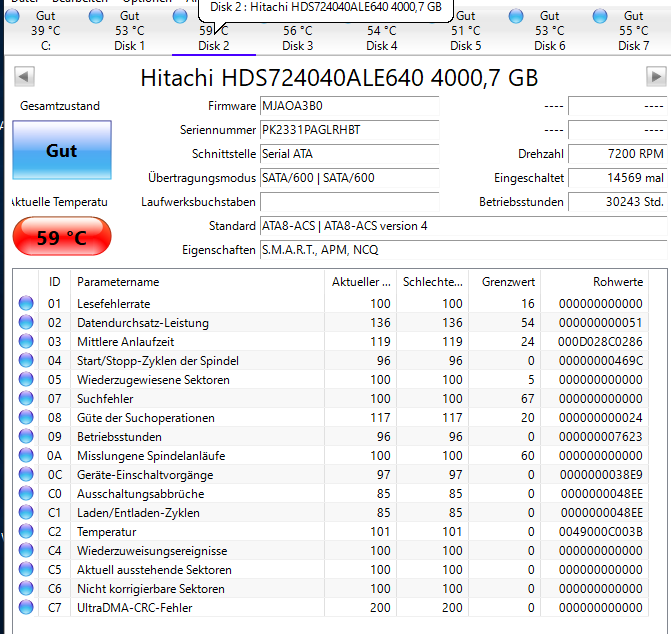This screenshot has width=671, height=634.
Task: Click status orb for Suchfehler row
Action: 26,398
